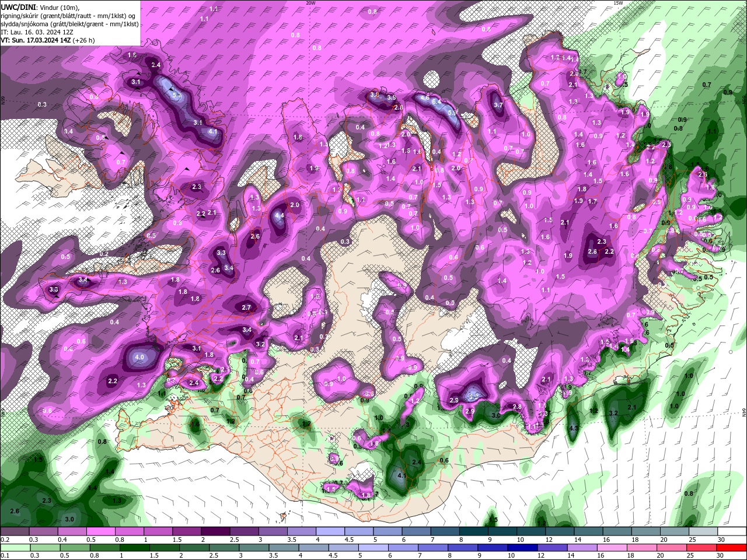Viewport: 747px width, 560px height.
Task: Select the purple swatch labeled 12 in rain scale
Action: click(551, 548)
